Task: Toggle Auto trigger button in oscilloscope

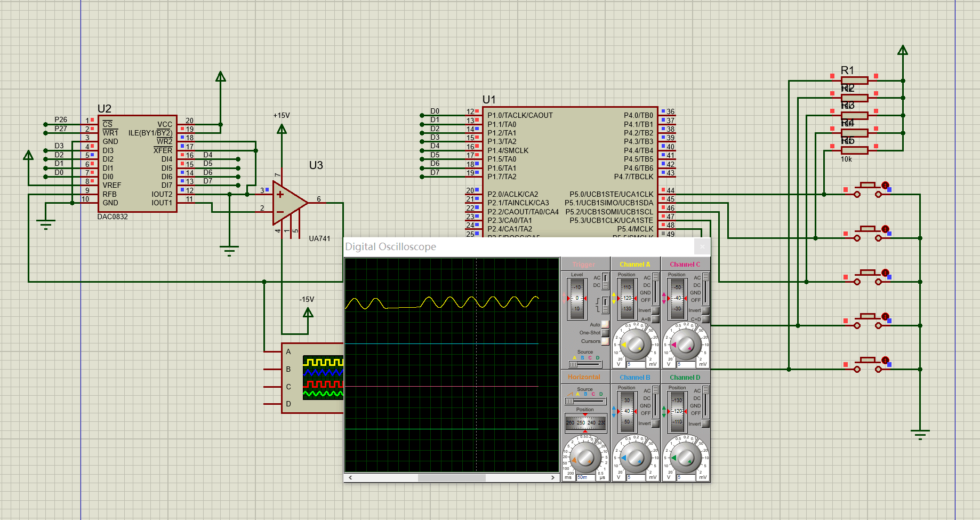Action: (x=605, y=324)
